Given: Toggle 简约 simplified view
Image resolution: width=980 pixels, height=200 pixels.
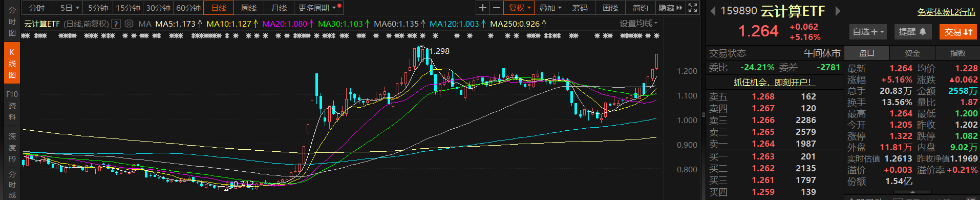Looking at the screenshot, I should click(x=640, y=8).
